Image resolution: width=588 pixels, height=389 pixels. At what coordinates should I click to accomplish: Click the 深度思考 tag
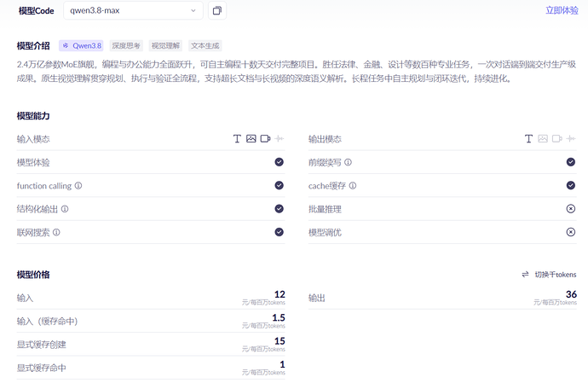pyautogui.click(x=126, y=46)
